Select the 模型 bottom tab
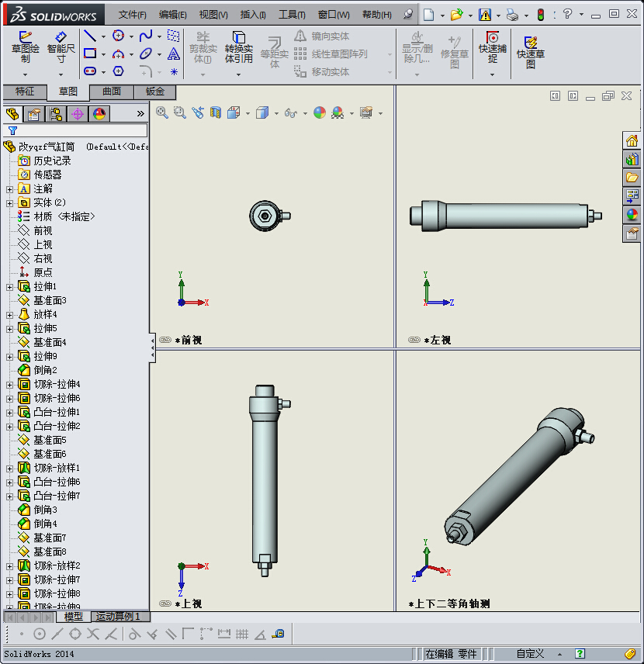 73,617
